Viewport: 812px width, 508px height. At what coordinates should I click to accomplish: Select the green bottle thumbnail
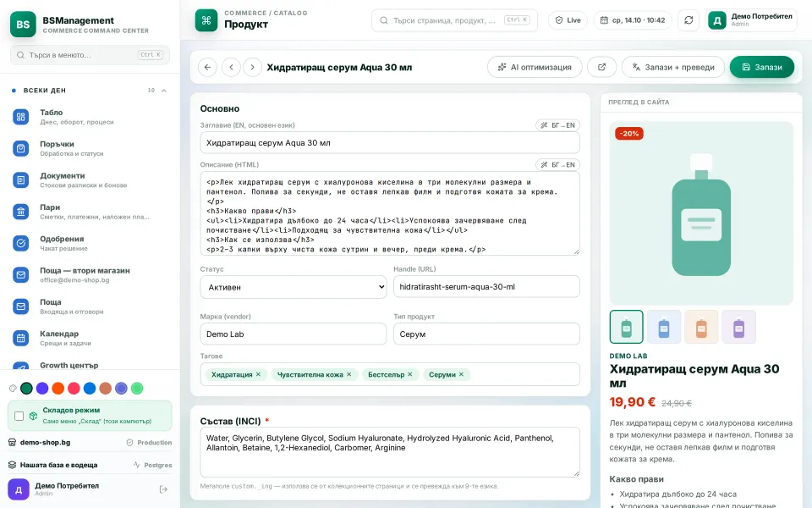click(626, 327)
